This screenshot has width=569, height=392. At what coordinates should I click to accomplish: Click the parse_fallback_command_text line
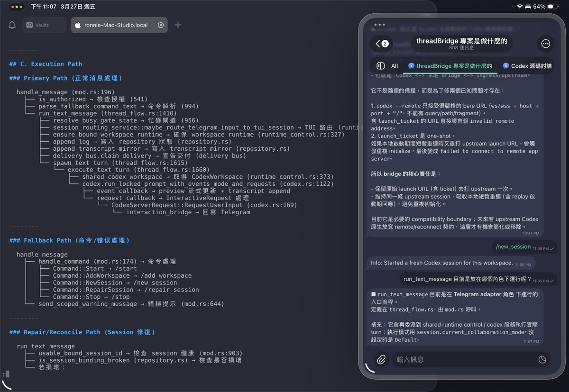119,106
